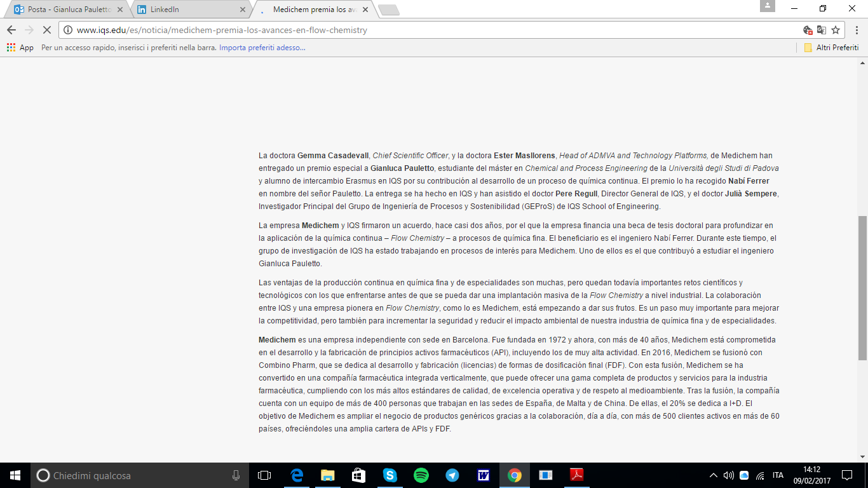Open the Action Center notifications
This screenshot has height=488, width=868.
(847, 475)
